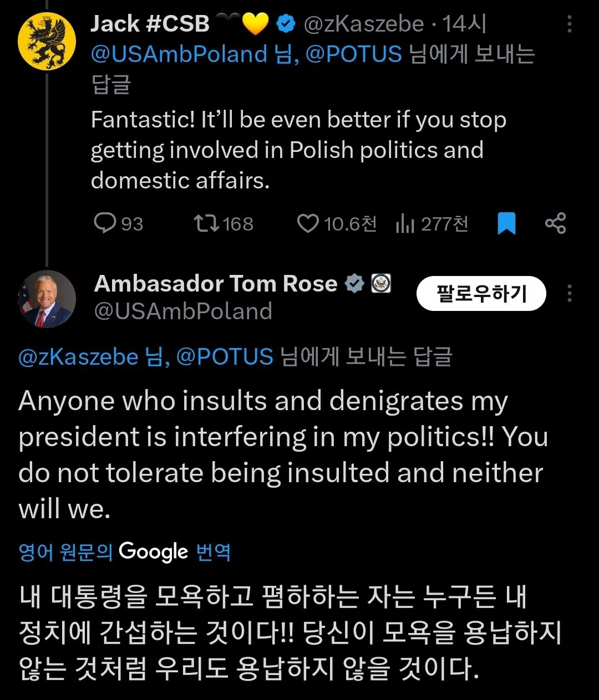
Task: View analytics for Jack's tweet
Action: pyautogui.click(x=405, y=223)
